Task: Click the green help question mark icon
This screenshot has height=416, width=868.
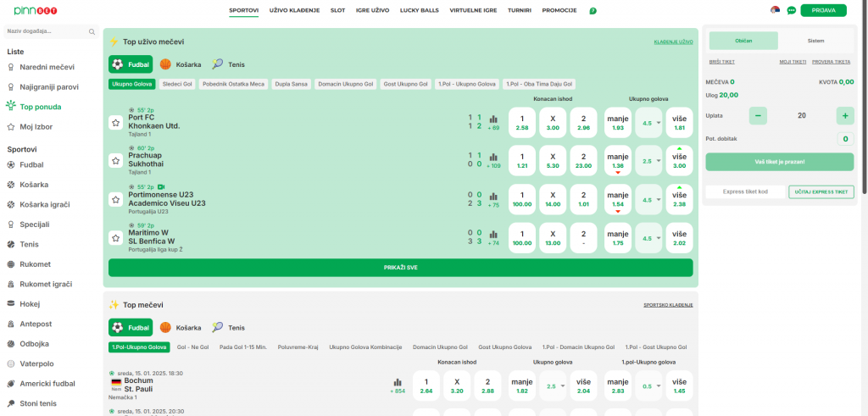Action: pos(593,11)
